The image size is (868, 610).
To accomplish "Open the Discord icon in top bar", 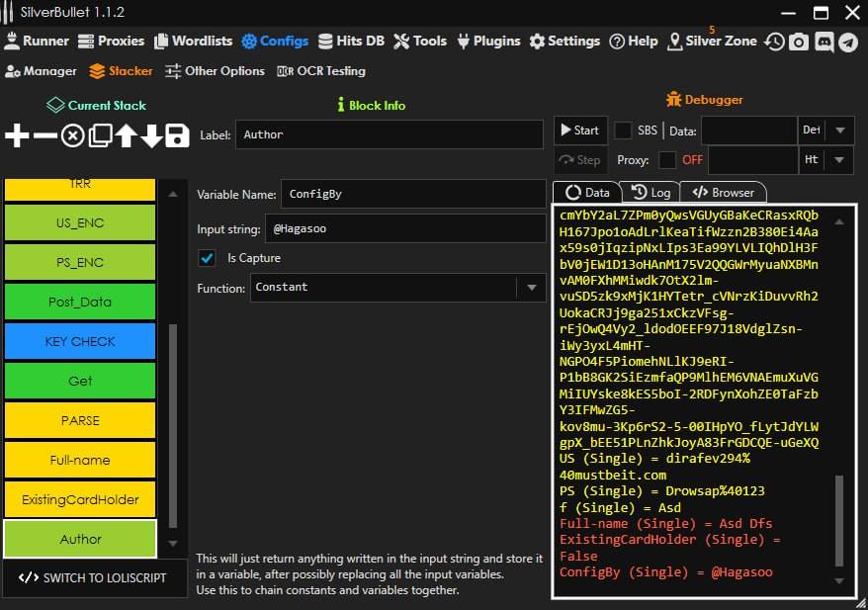I will (824, 42).
